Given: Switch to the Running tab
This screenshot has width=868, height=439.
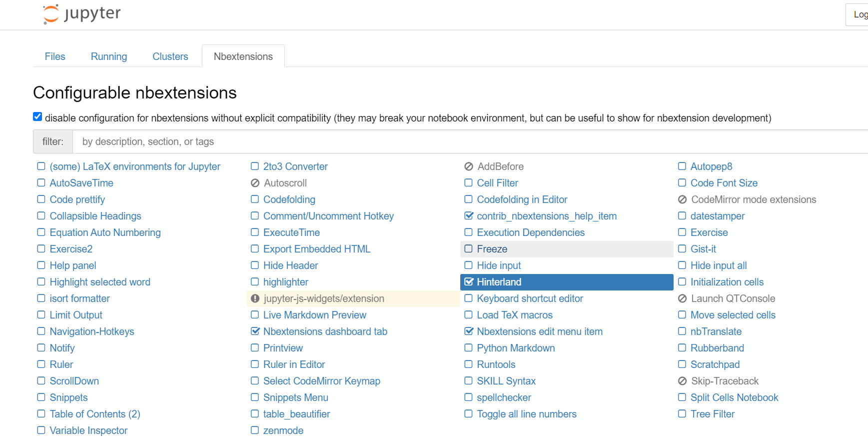Looking at the screenshot, I should coord(109,56).
